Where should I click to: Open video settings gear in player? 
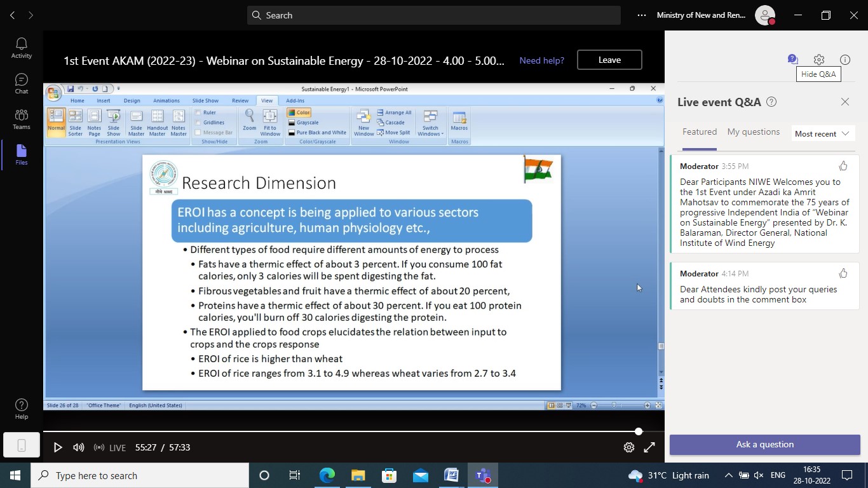click(628, 447)
